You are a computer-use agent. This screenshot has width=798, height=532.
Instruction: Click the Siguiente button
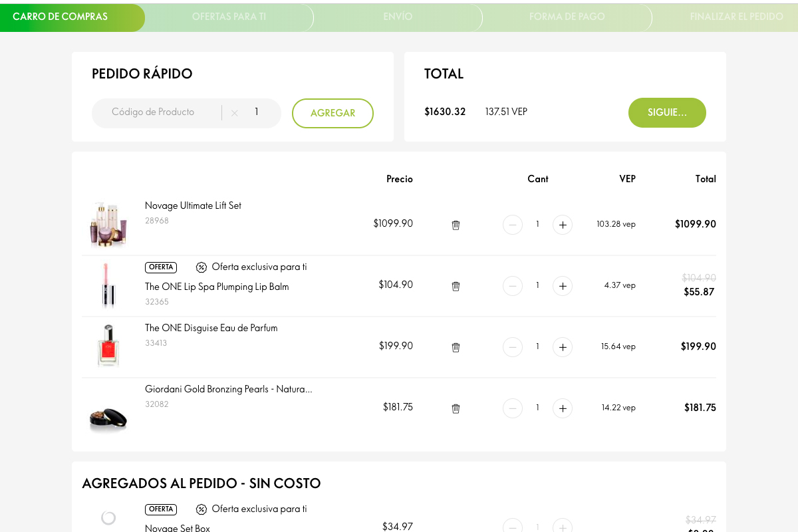667,112
